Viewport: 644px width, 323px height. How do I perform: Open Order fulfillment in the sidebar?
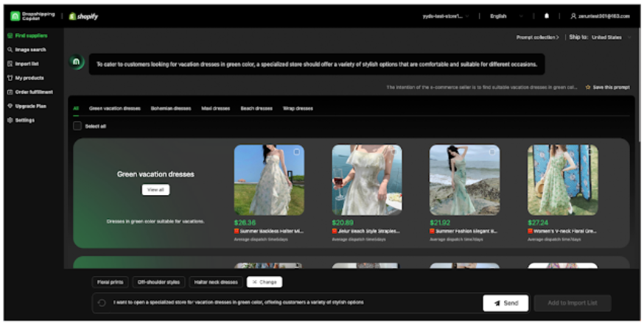(34, 92)
